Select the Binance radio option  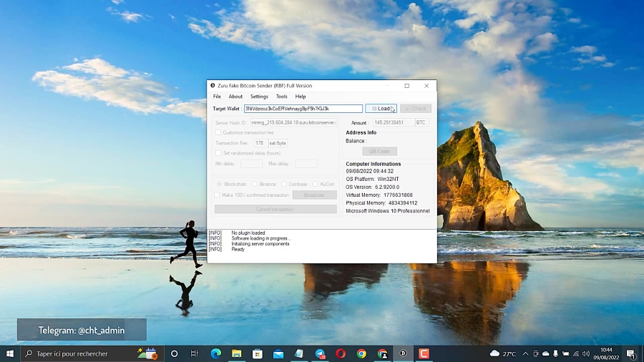255,184
